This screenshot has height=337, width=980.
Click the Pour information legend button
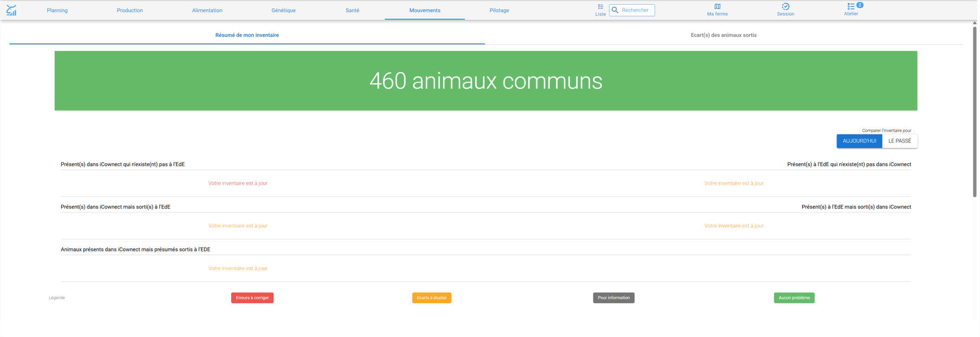coord(614,298)
